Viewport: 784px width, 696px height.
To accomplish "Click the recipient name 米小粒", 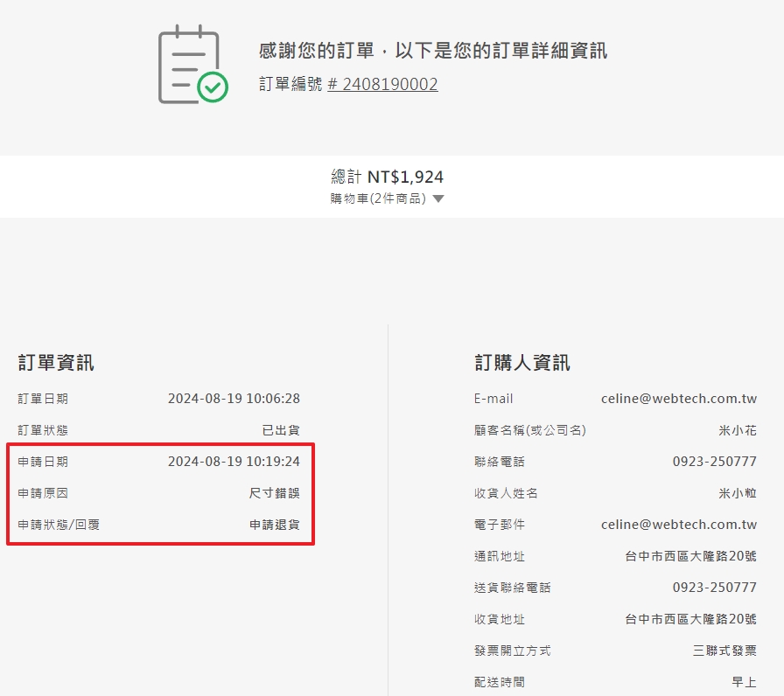I will point(737,493).
